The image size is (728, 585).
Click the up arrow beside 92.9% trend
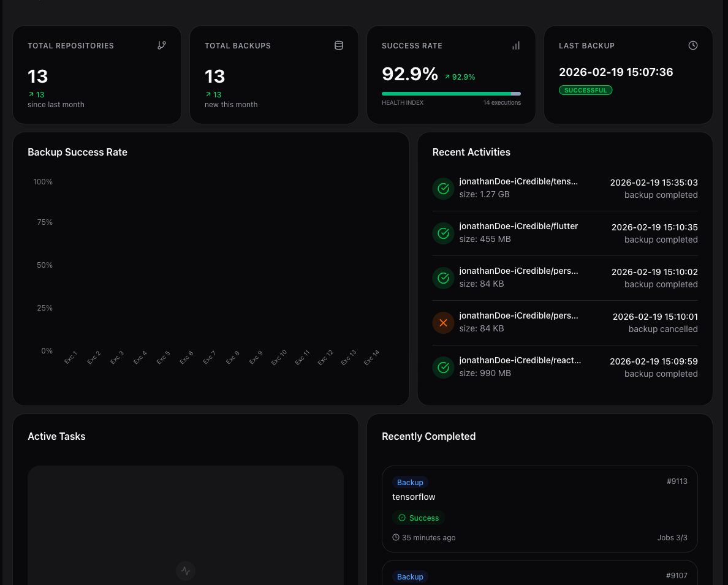click(447, 77)
